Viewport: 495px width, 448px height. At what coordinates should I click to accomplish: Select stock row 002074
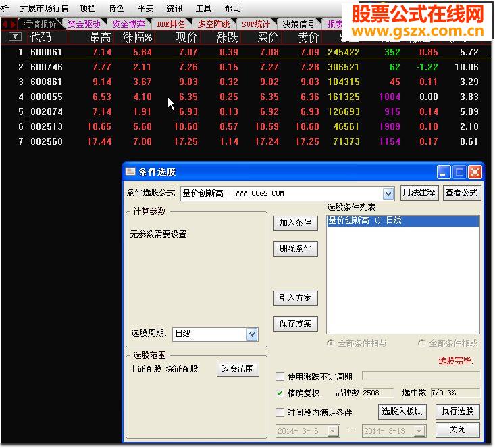click(x=246, y=111)
